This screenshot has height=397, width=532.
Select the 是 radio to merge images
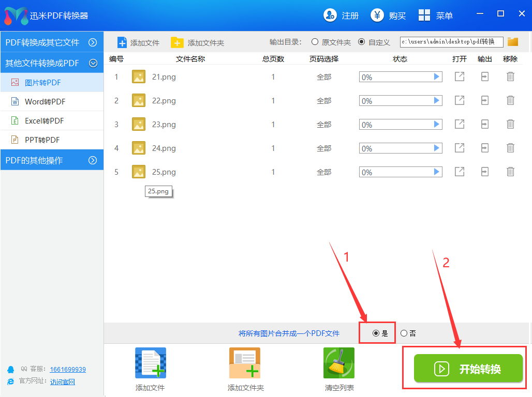tap(376, 333)
